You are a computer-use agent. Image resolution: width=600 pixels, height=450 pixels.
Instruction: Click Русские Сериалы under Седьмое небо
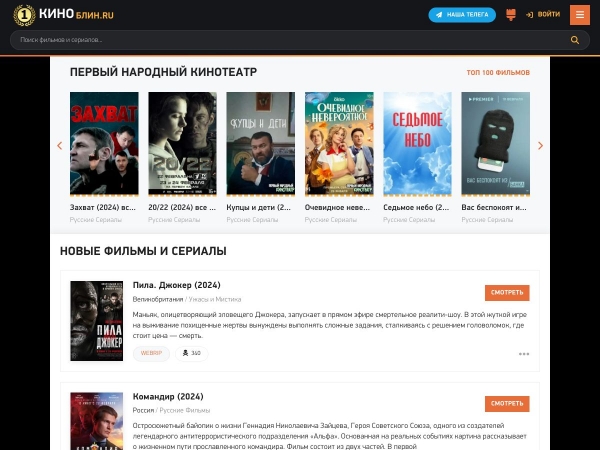pyautogui.click(x=409, y=220)
